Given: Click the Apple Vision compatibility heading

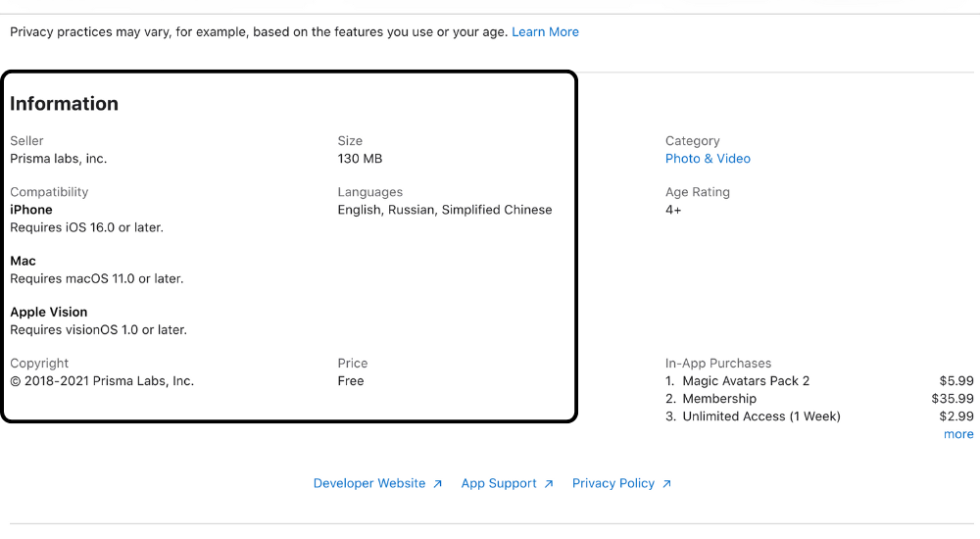Looking at the screenshot, I should coord(49,313).
